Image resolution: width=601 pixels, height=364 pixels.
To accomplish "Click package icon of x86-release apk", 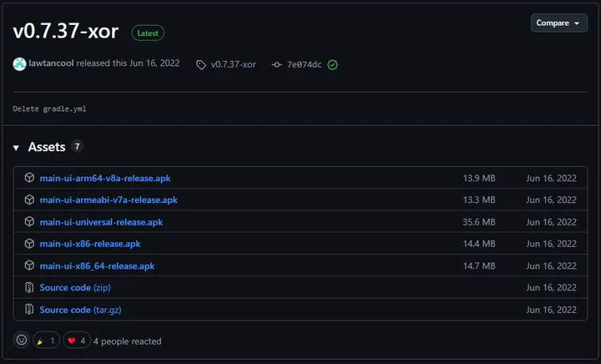I will coord(29,243).
